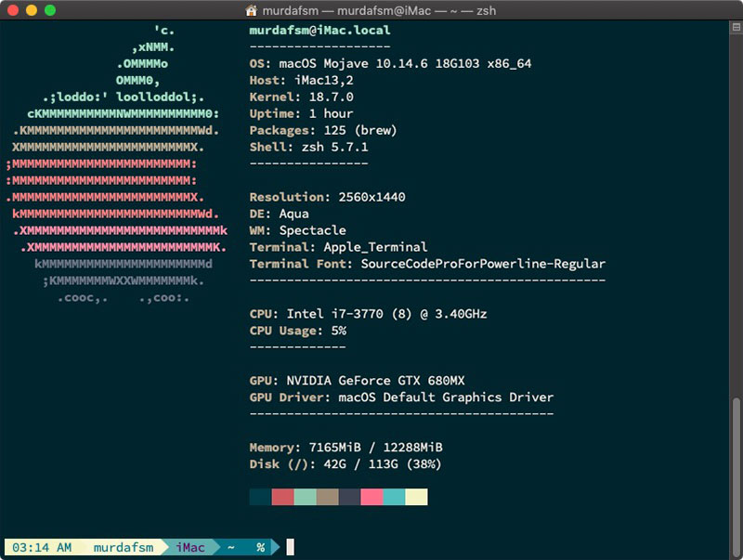Click the % symbol in the prompt
This screenshot has width=743, height=560.
(x=261, y=547)
